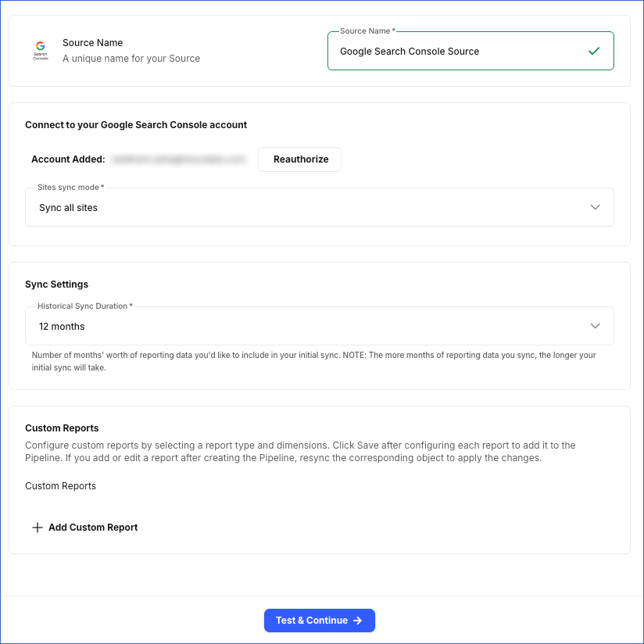This screenshot has height=644, width=644.
Task: Click the 'Sync all sites' value text
Action: [x=68, y=208]
